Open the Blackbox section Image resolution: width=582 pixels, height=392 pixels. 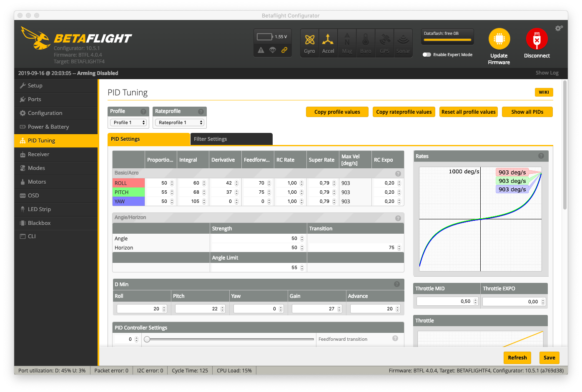click(56, 223)
